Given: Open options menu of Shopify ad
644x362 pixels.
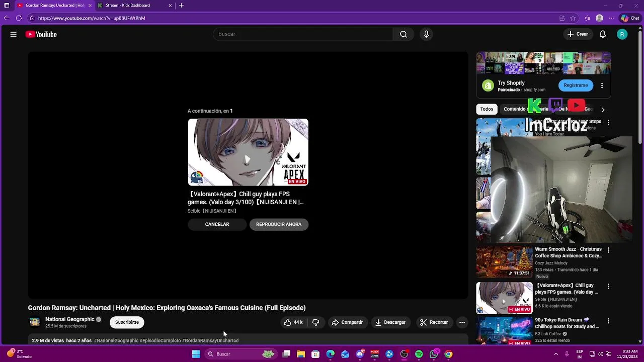Looking at the screenshot, I should tap(602, 86).
